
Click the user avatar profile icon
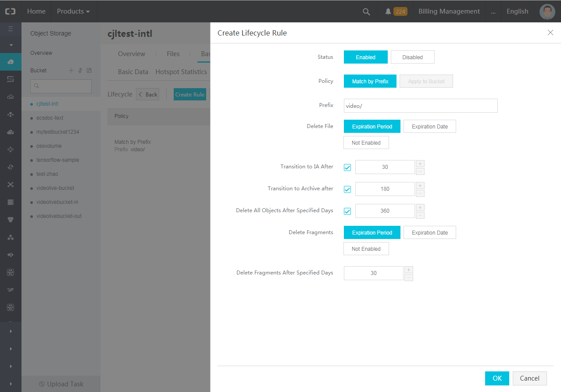coord(547,12)
